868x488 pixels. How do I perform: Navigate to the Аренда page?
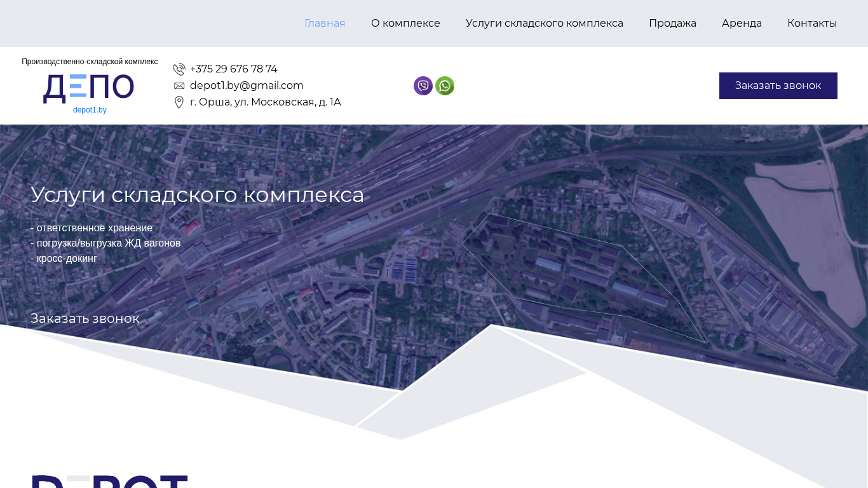pos(742,24)
